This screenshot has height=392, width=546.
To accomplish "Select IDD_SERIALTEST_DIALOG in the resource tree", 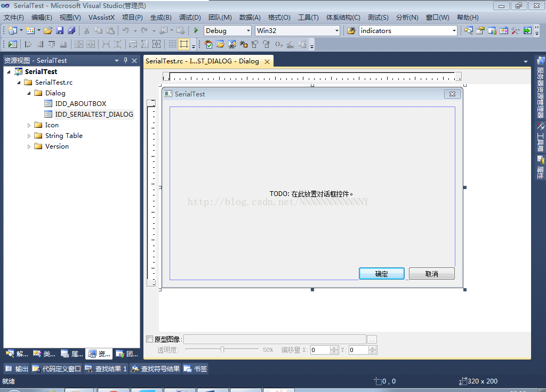I will 94,115.
